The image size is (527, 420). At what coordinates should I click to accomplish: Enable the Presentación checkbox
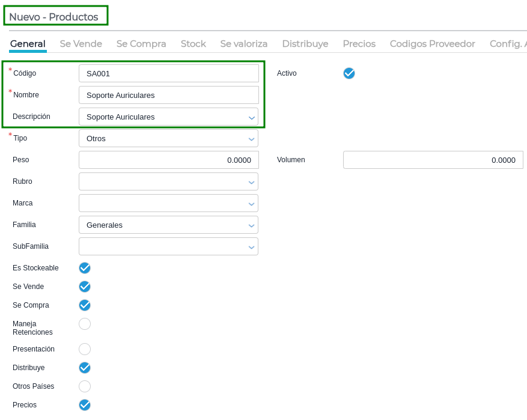[x=85, y=349]
